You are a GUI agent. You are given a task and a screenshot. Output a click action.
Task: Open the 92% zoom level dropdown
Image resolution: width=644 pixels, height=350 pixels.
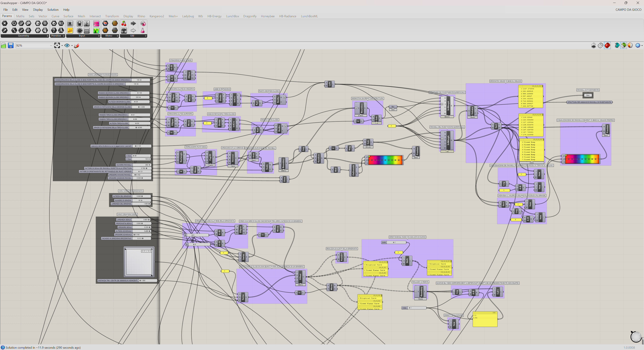coord(51,45)
